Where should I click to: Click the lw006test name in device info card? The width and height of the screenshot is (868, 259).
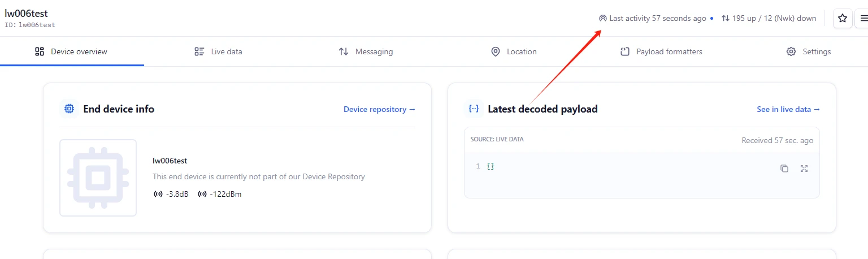[x=170, y=161]
